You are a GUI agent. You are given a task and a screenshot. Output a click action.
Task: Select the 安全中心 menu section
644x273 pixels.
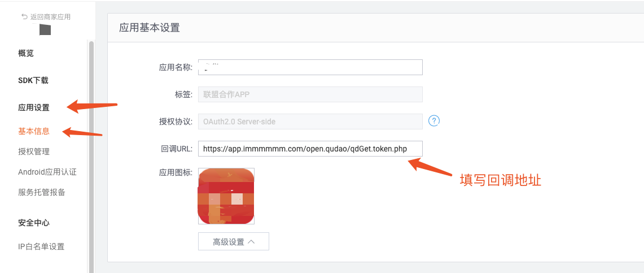point(34,223)
